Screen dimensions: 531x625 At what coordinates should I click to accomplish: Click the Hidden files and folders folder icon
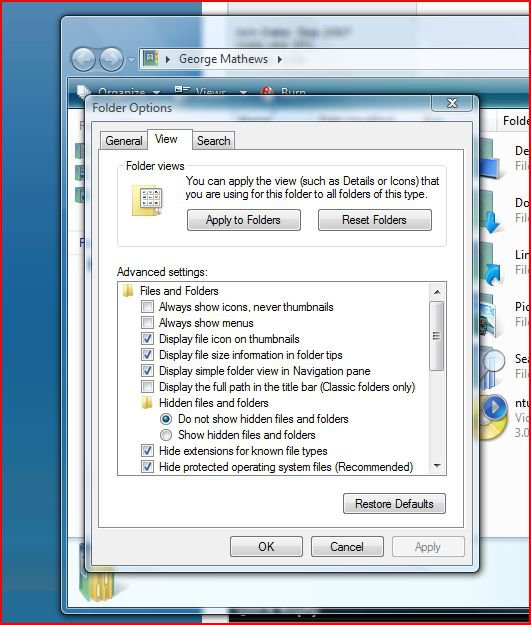147,403
